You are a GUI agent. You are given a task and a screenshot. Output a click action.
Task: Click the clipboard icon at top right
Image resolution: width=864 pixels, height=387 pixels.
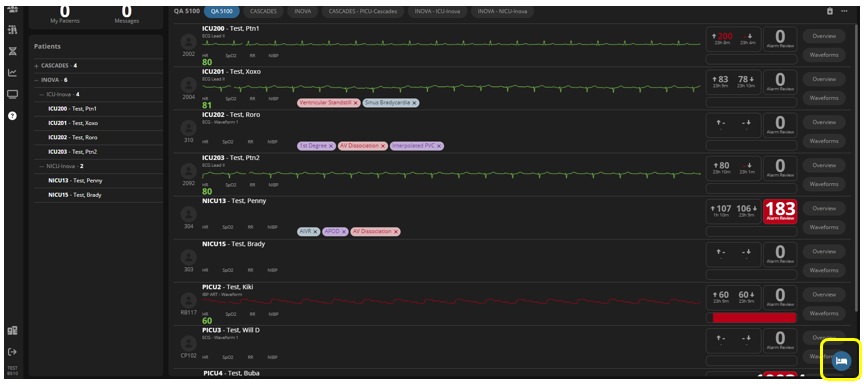830,11
